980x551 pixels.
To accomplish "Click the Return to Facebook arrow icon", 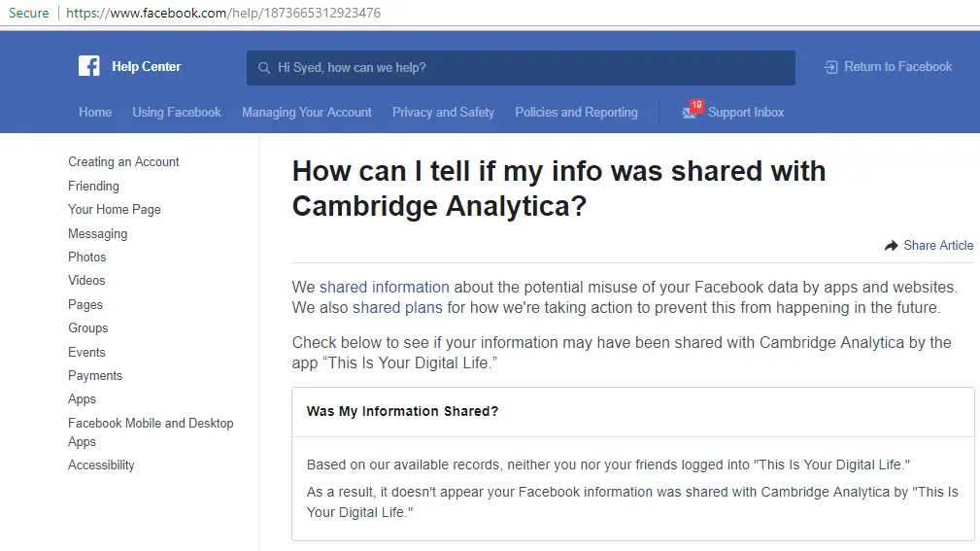I will click(x=830, y=67).
